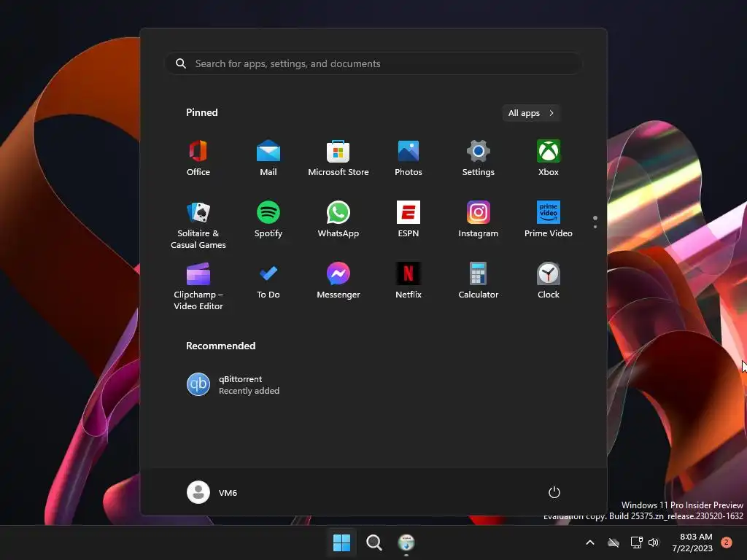
Task: Go to next page of pinned apps
Action: coord(595,227)
